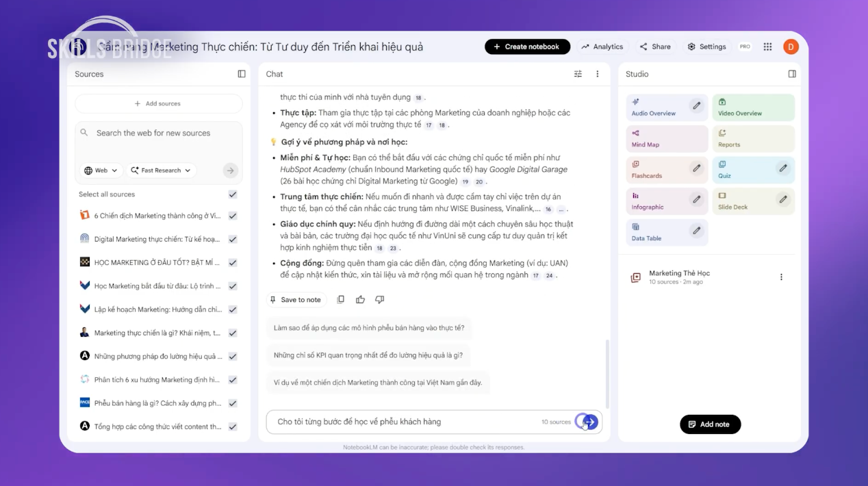Uncheck the Phễu bán hàng là gì source
868x486 pixels.
click(x=233, y=403)
